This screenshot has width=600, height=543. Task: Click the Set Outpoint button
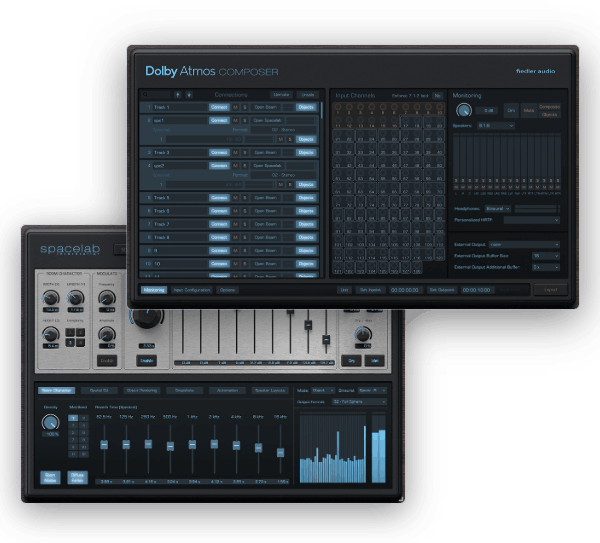coord(441,290)
